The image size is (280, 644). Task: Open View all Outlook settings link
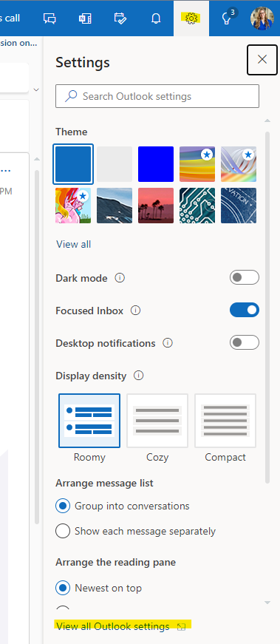(113, 626)
